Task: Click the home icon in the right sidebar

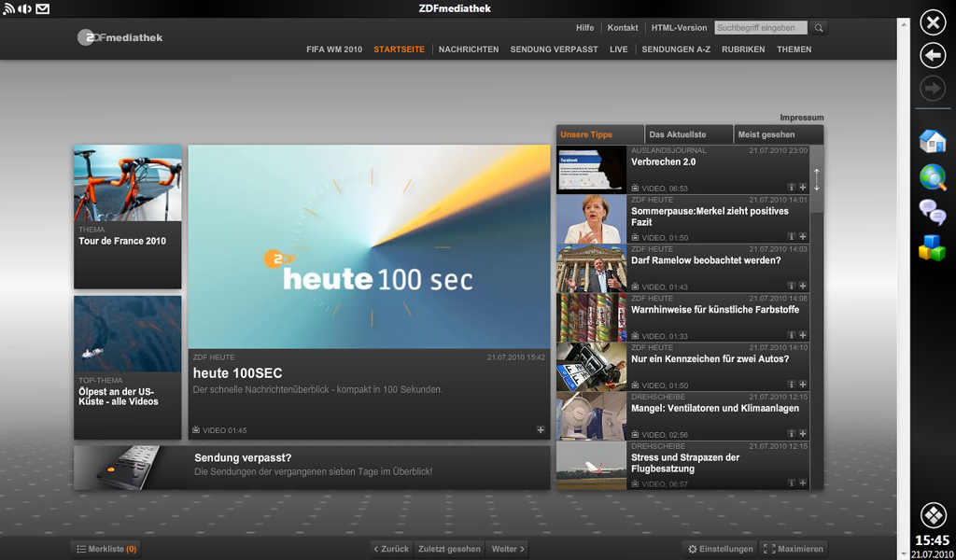Action: tap(932, 141)
